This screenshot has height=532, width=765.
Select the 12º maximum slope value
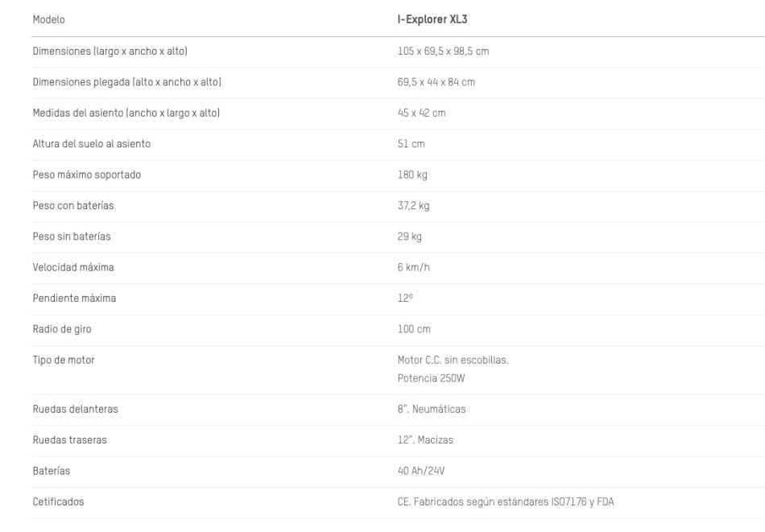tap(394, 299)
